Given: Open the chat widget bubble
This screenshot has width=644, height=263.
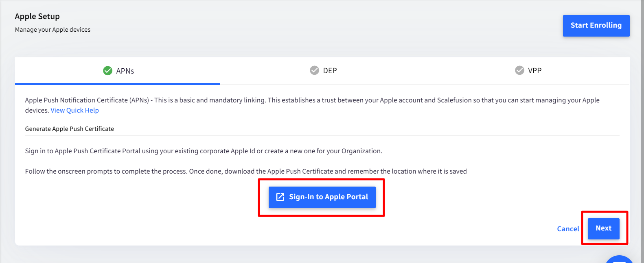Looking at the screenshot, I should point(619,259).
